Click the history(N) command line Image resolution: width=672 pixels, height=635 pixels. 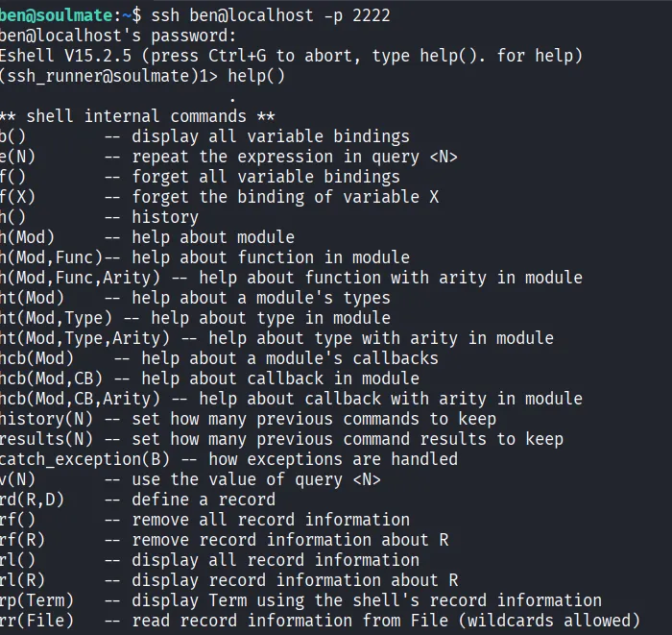click(248, 419)
